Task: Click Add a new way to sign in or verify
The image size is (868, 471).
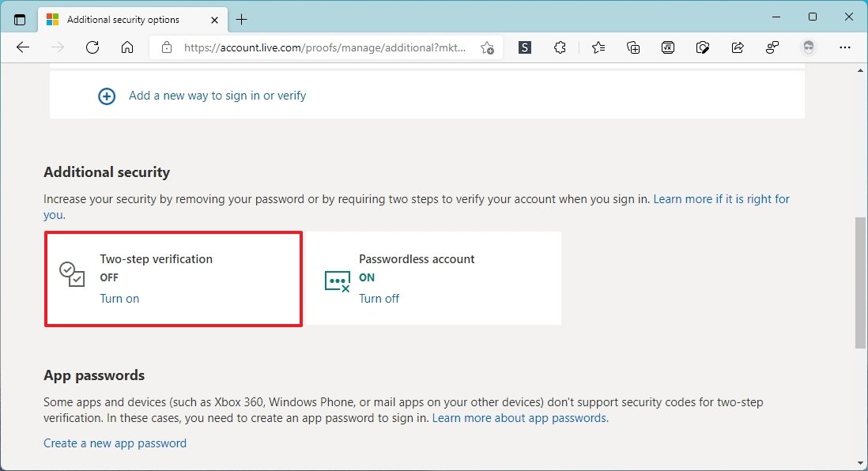Action: [217, 95]
